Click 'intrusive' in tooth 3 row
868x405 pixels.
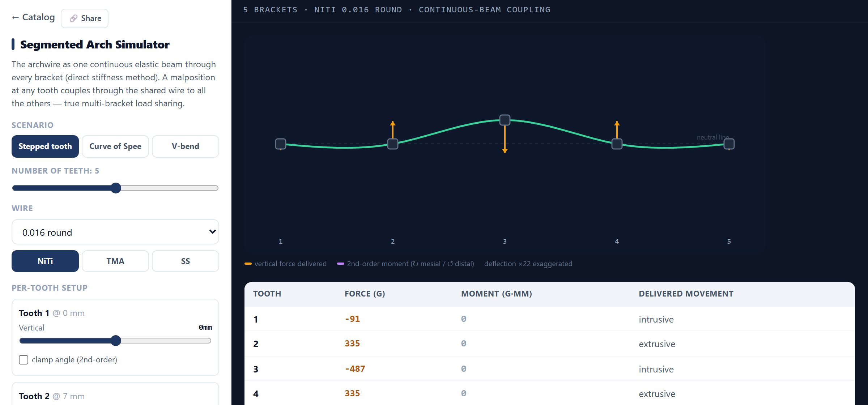pyautogui.click(x=656, y=370)
